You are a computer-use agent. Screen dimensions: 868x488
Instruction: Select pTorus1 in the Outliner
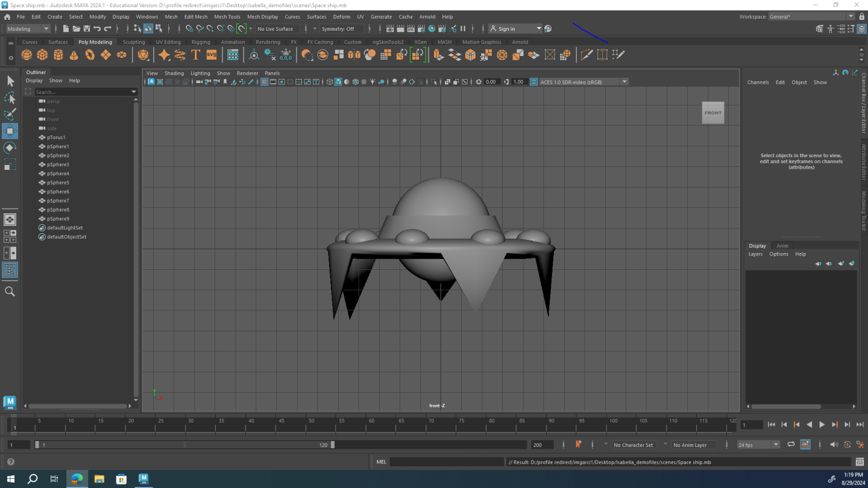tap(56, 137)
